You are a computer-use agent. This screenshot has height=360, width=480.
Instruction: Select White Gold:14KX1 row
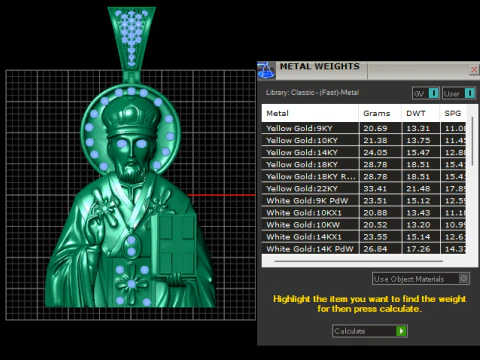pyautogui.click(x=364, y=237)
